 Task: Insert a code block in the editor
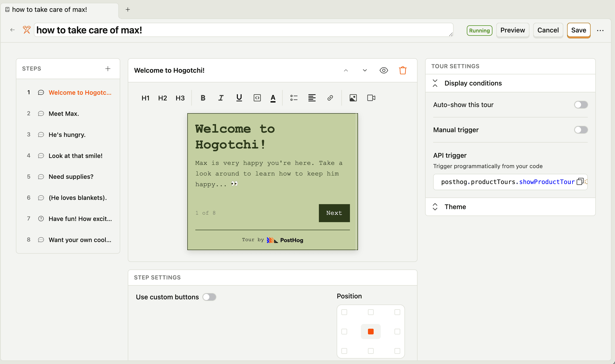[x=257, y=98]
